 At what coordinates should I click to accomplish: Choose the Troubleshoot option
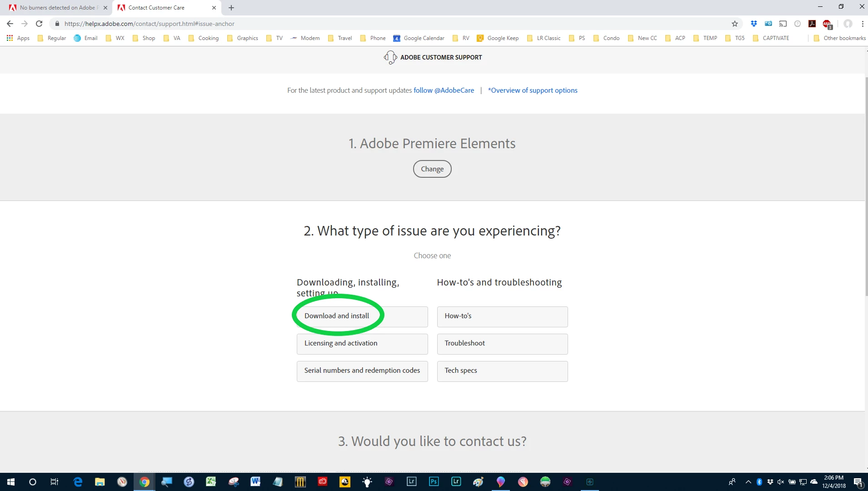pos(502,344)
